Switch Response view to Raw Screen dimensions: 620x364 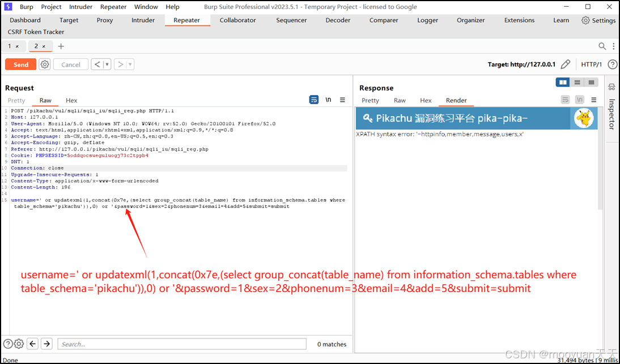400,100
